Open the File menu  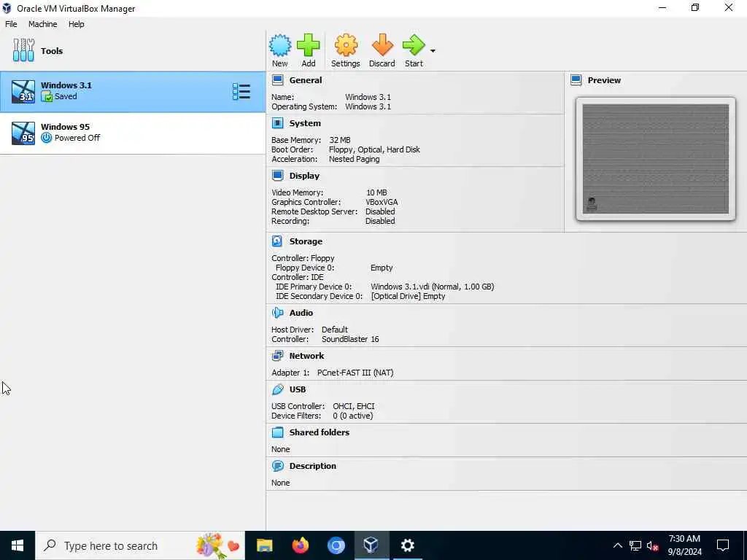pos(11,24)
